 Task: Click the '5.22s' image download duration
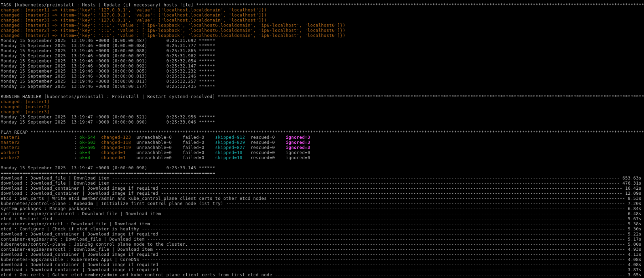tap(635, 234)
